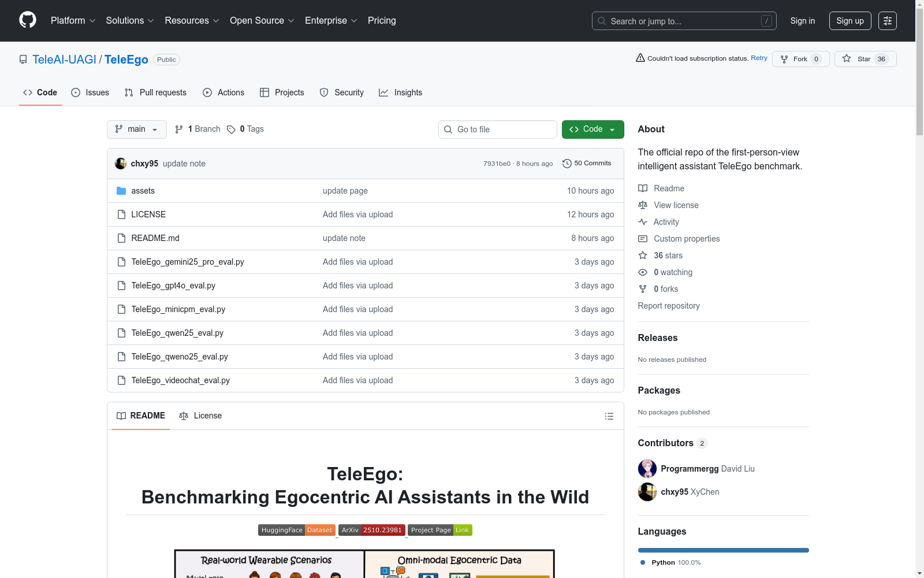Open the Releases section heading

coord(658,338)
